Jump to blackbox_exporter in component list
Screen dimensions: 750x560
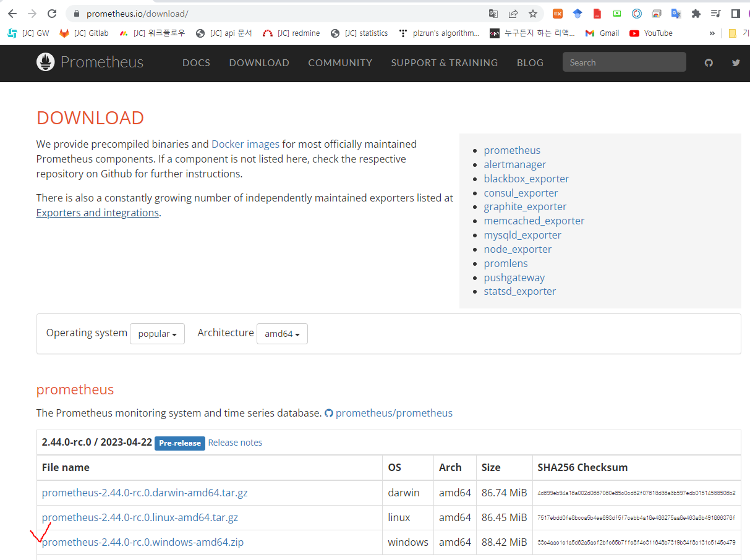click(x=526, y=179)
